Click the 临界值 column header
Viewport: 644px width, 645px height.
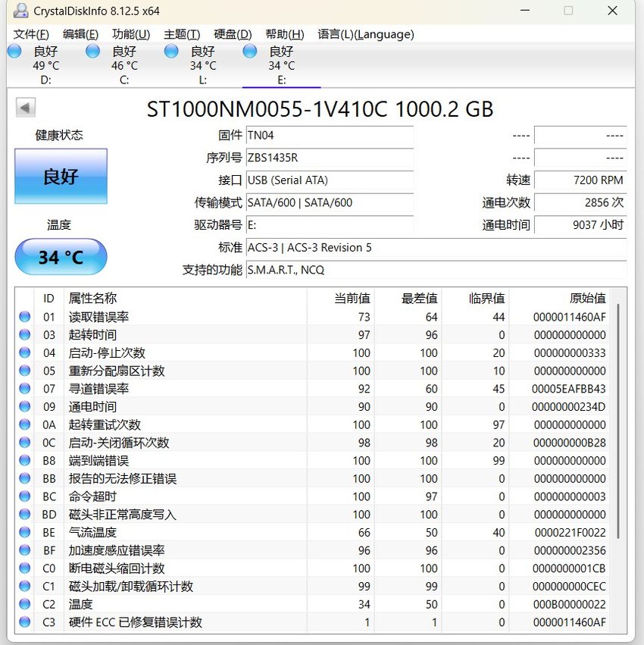point(475,298)
